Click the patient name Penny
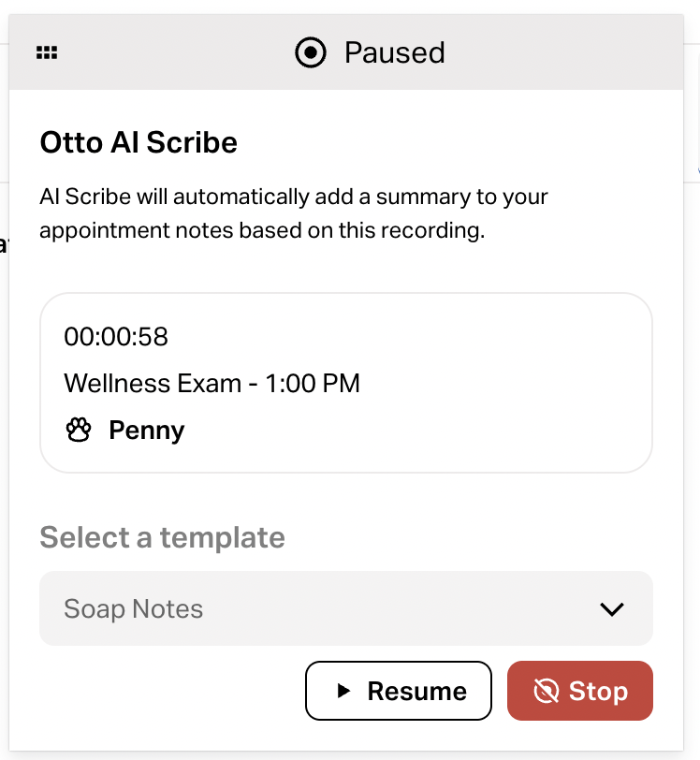 point(147,431)
